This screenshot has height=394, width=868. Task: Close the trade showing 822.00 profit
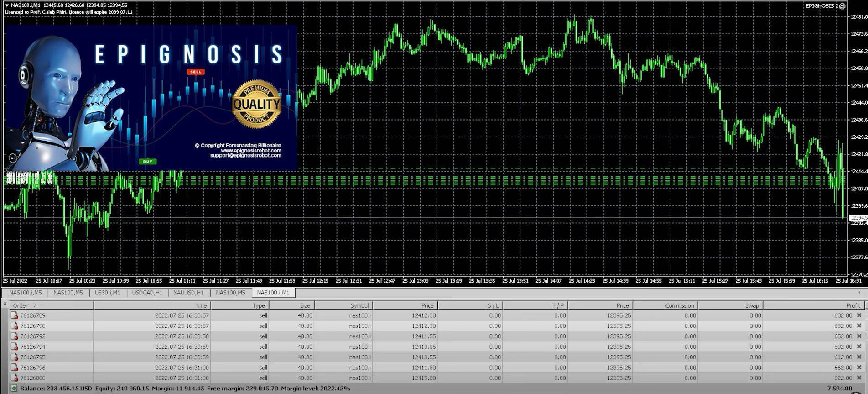[859, 378]
